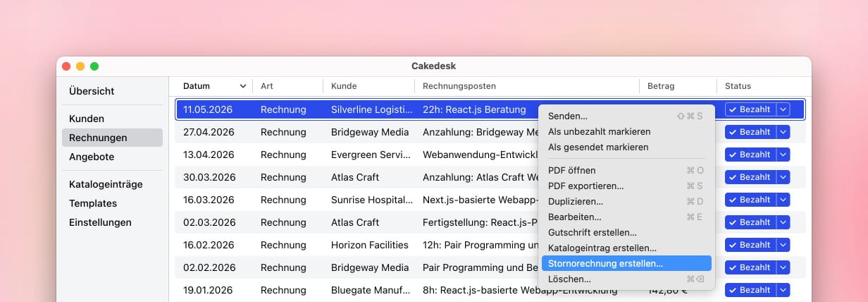Click the 22h: React.js Beratung item
Viewport: 868px width, 302px height.
coord(474,109)
